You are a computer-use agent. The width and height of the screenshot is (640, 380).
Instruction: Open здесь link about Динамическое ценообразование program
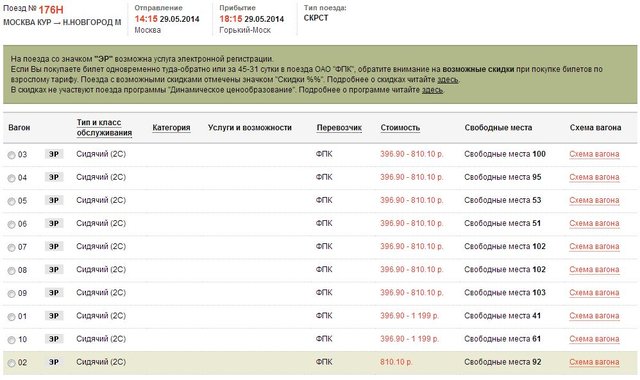pos(432,90)
